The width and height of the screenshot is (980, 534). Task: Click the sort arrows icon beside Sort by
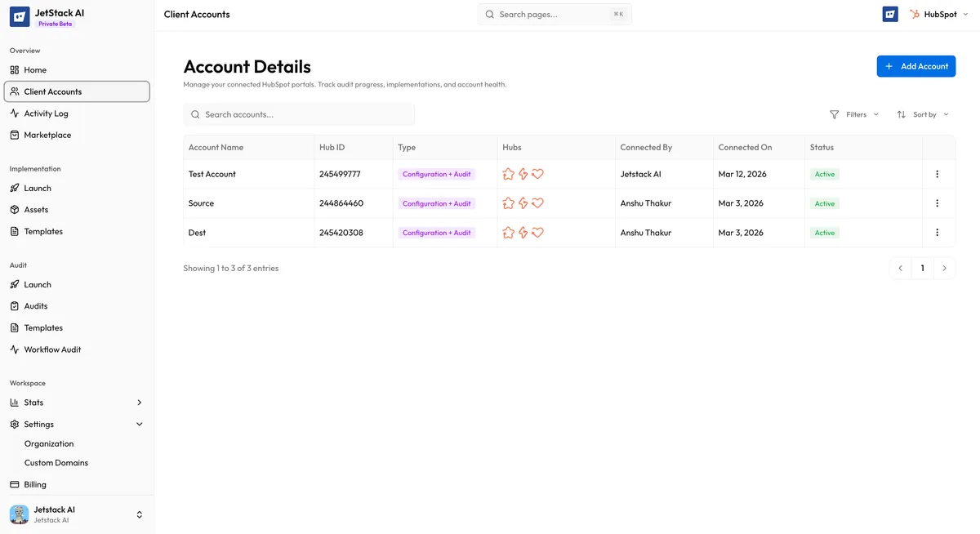[902, 114]
